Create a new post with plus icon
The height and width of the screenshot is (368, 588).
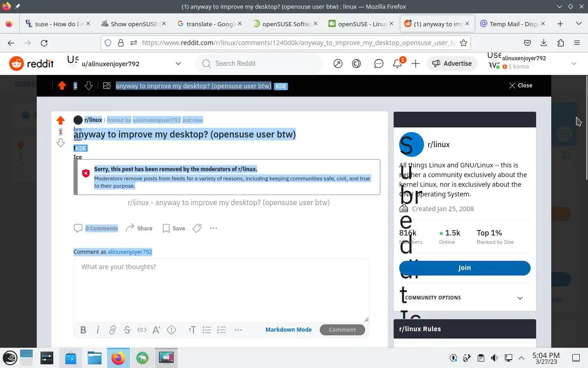point(416,64)
